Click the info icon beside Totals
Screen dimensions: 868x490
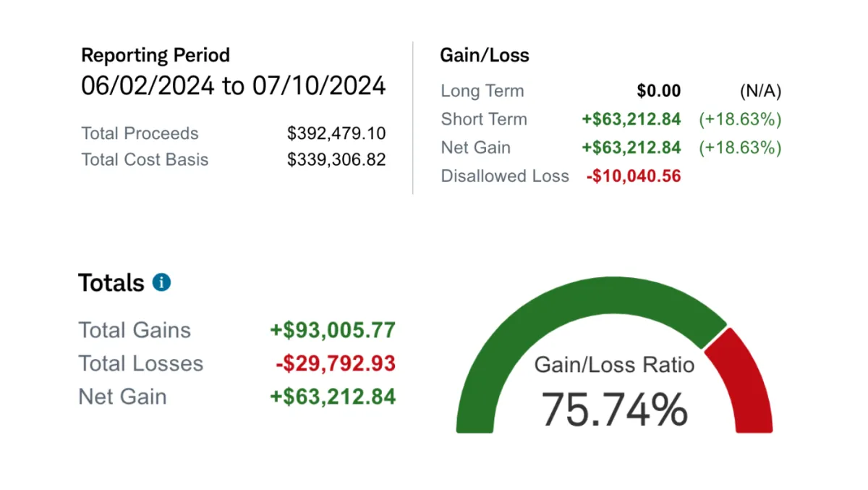[162, 282]
